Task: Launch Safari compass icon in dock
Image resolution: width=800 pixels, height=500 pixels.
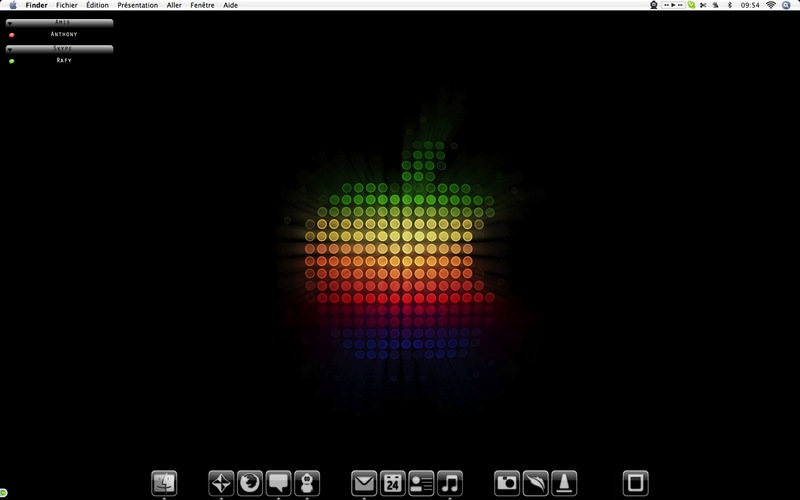Action: tap(221, 483)
